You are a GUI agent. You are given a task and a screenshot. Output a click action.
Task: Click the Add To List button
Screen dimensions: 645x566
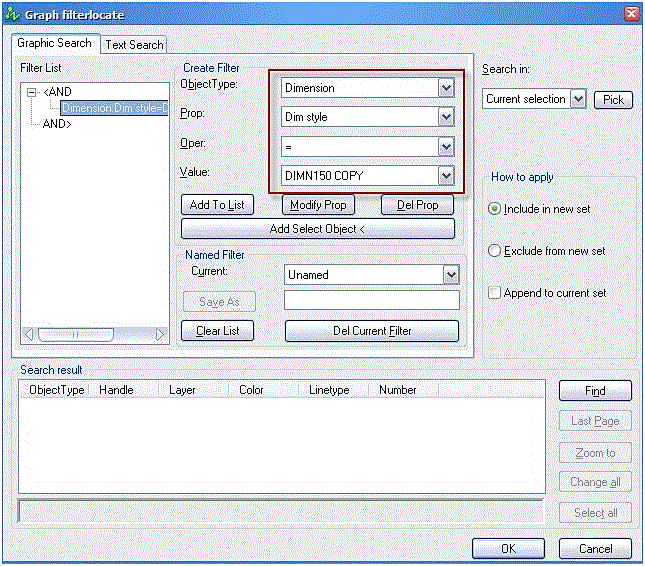coord(217,205)
